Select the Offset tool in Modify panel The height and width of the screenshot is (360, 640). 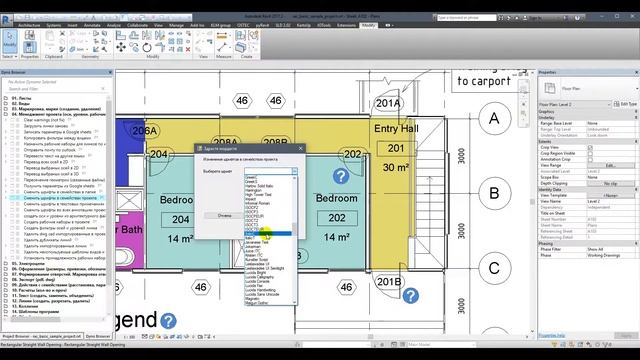[134, 35]
